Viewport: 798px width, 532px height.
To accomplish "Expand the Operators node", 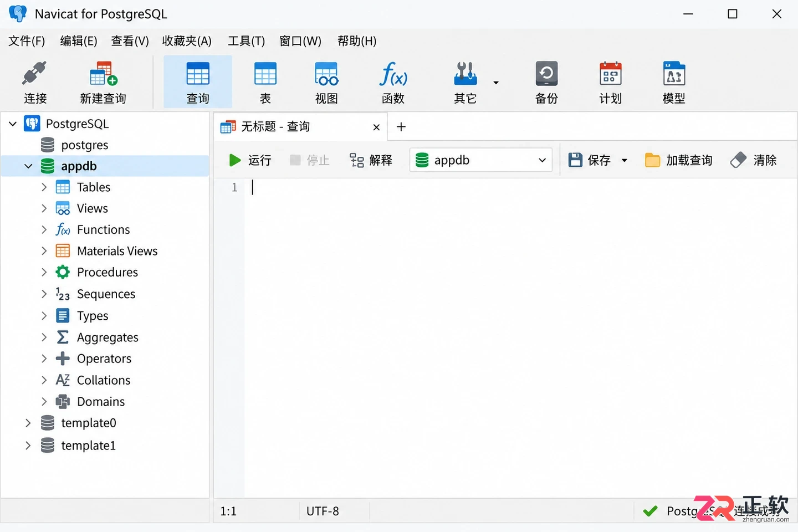I will pyautogui.click(x=44, y=359).
